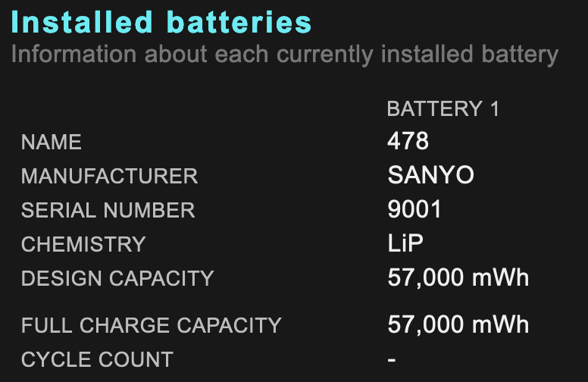Select the subtitle about currently installed battery
Screen dimensions: 588x382
(285, 55)
